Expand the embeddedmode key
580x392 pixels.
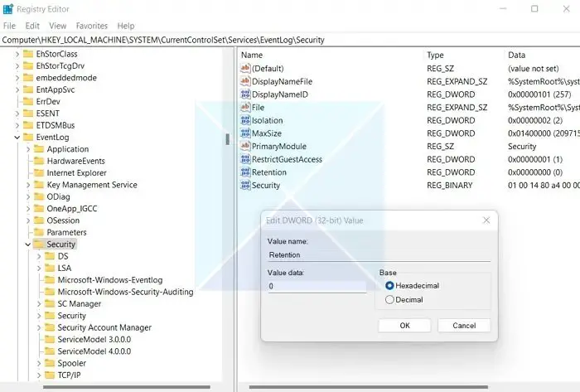(17, 78)
